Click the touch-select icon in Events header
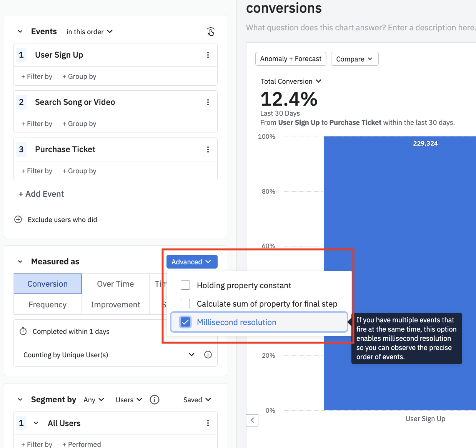The width and height of the screenshot is (476, 448). (210, 32)
